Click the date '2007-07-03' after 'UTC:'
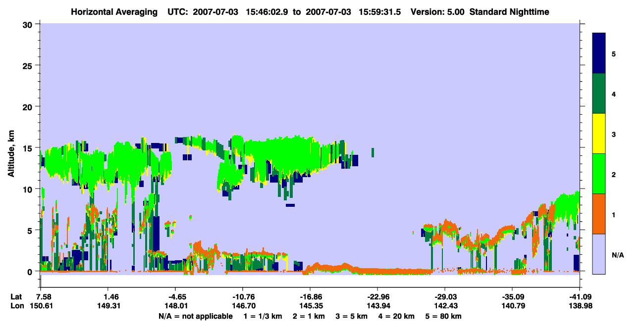 (215, 12)
